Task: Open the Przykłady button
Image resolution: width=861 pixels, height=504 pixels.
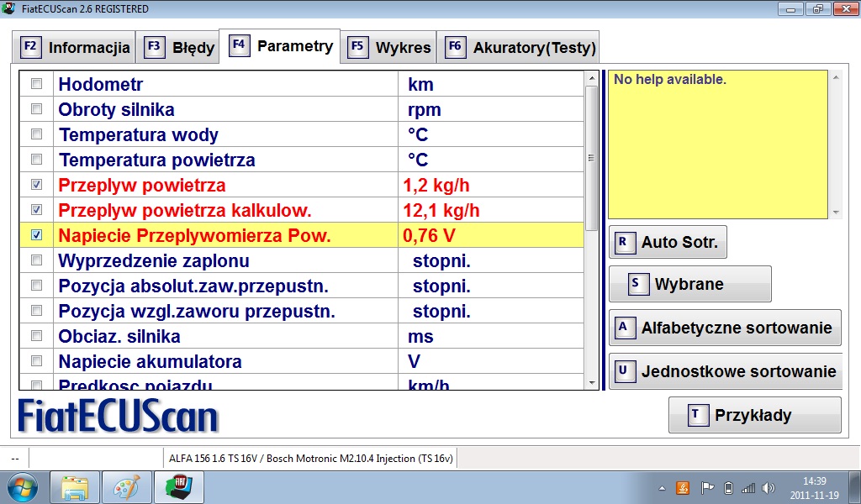Action: 754,415
